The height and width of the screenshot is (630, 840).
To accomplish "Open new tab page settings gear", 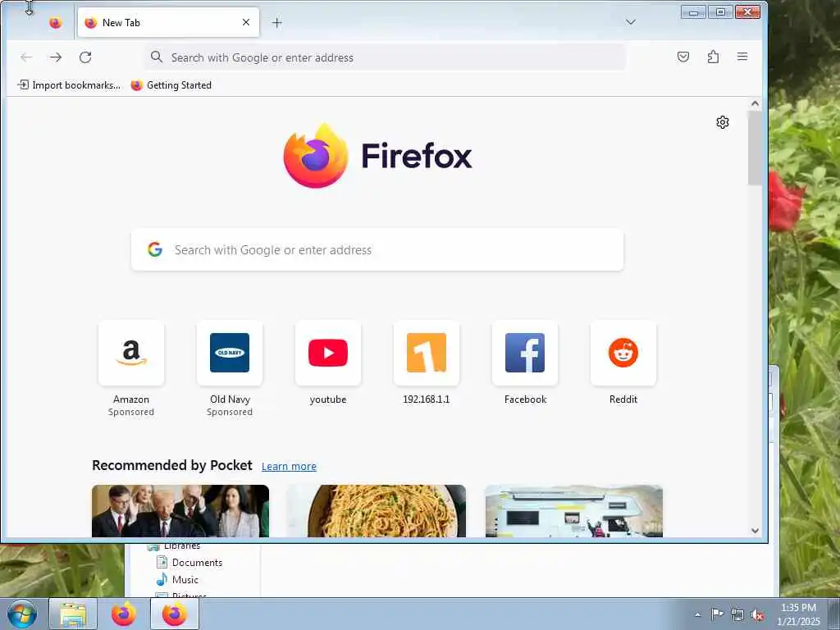I will (x=722, y=122).
